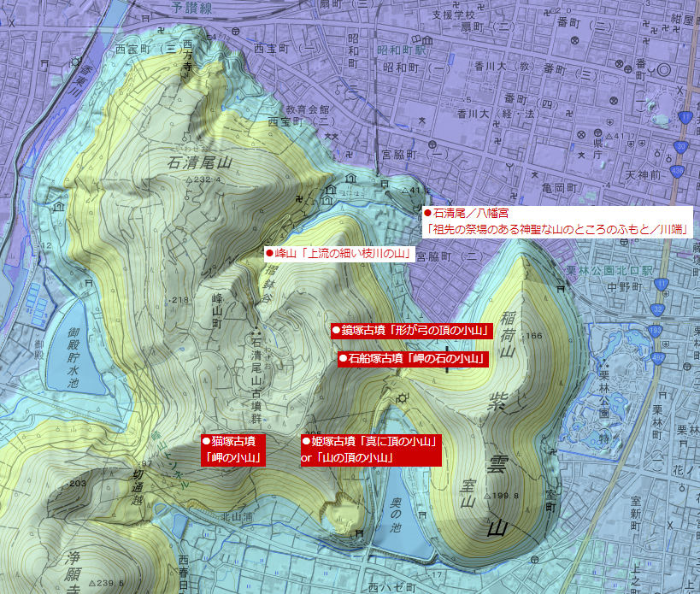
Task: Select the 232.4 triangulation marker on 石清尾山
Action: (x=190, y=179)
